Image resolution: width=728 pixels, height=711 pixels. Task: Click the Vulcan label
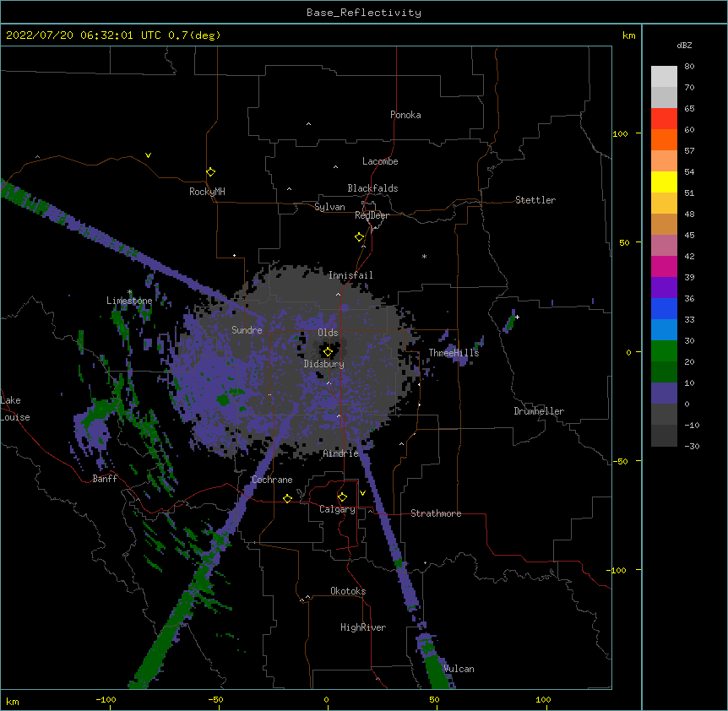459,669
